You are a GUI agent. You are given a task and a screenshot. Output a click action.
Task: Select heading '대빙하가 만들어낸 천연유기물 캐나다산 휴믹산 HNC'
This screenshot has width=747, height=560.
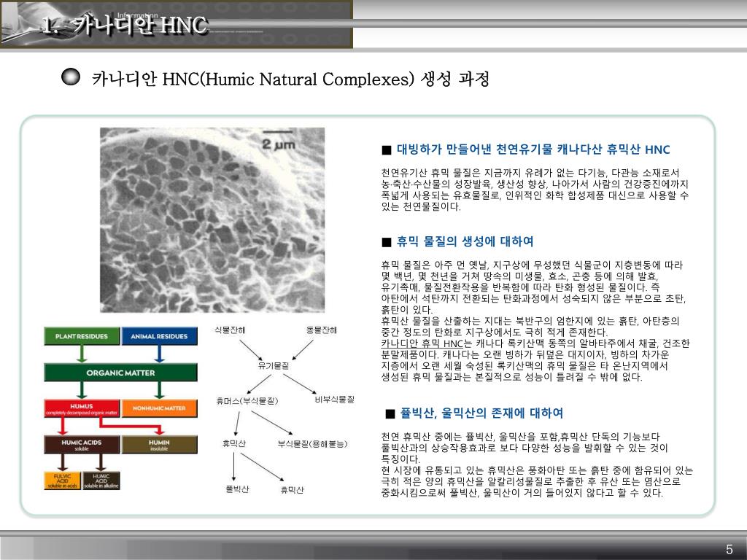533,149
